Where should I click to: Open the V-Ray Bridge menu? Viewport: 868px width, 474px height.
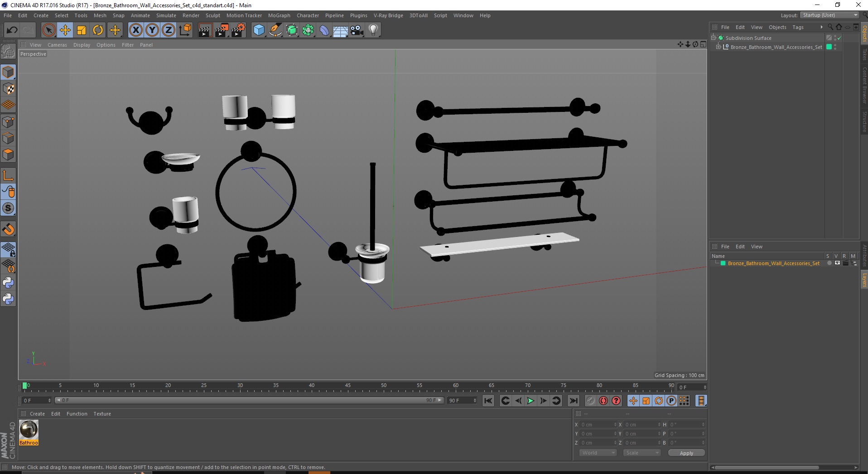(x=388, y=15)
